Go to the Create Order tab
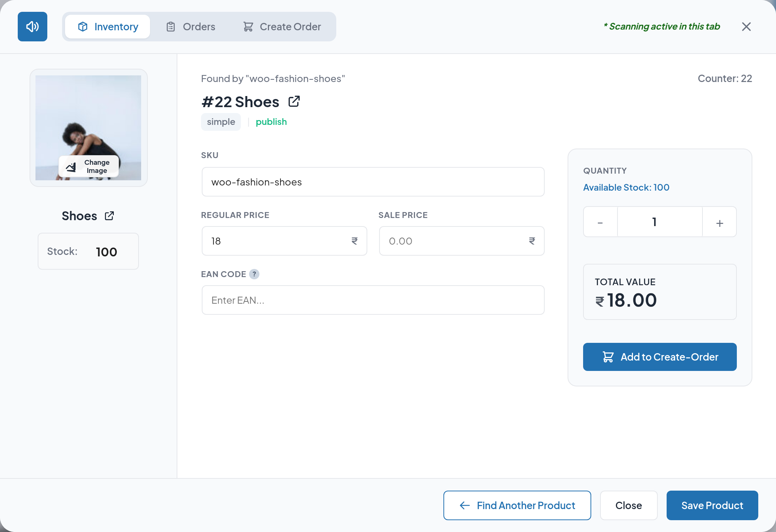 (x=282, y=27)
